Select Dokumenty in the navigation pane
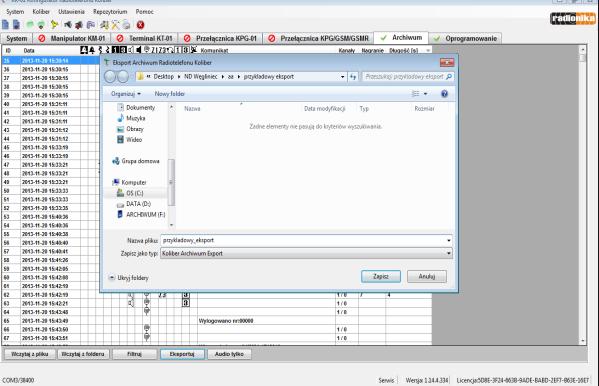This screenshot has height=386, width=599. [136, 107]
